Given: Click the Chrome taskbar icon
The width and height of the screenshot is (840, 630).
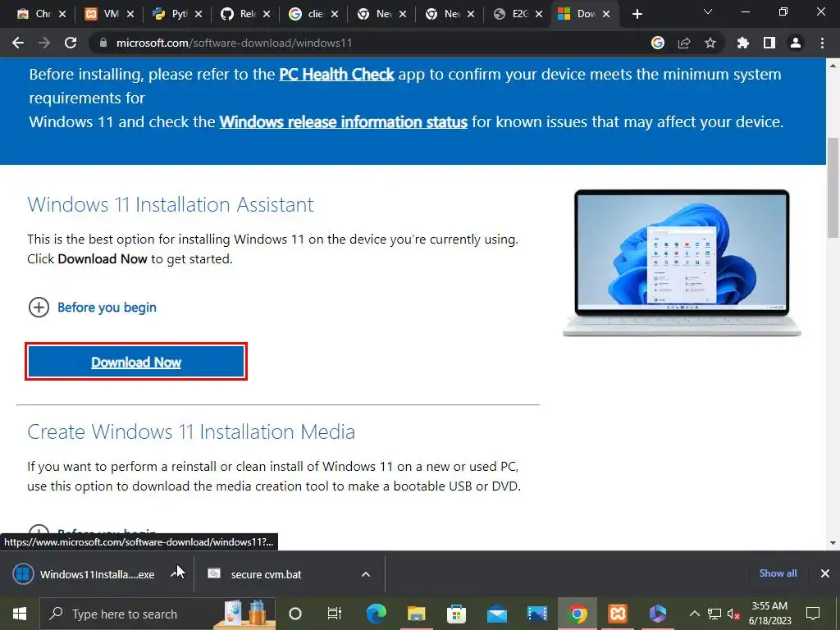Looking at the screenshot, I should (x=577, y=614).
